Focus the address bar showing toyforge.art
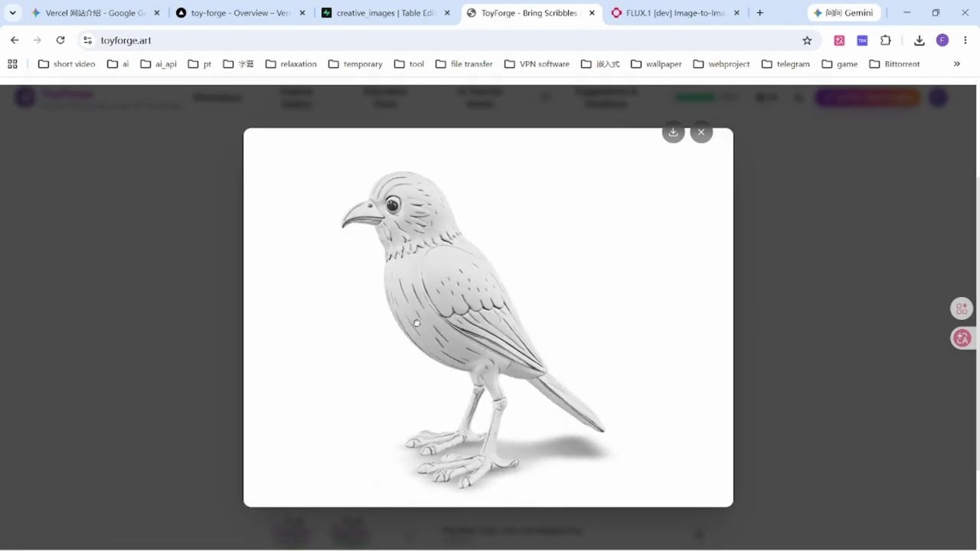Image resolution: width=980 pixels, height=551 pixels. [448, 41]
